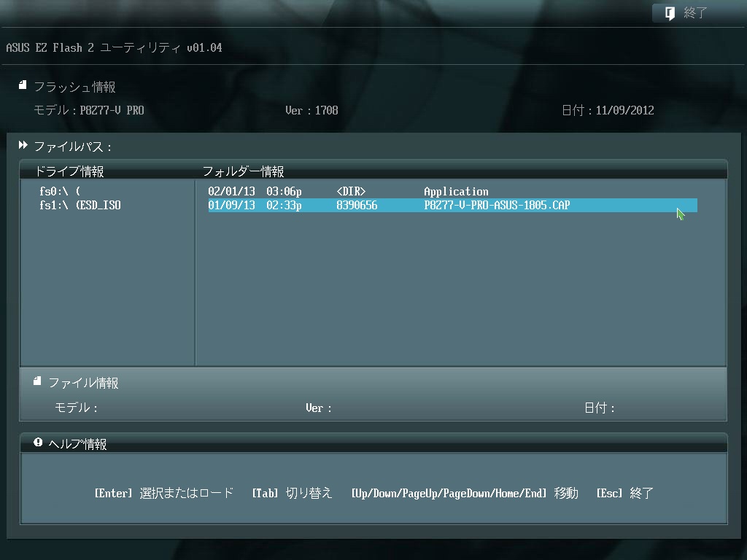Click the ファイル情報 panel icon
Image resolution: width=747 pixels, height=560 pixels.
[x=36, y=380]
